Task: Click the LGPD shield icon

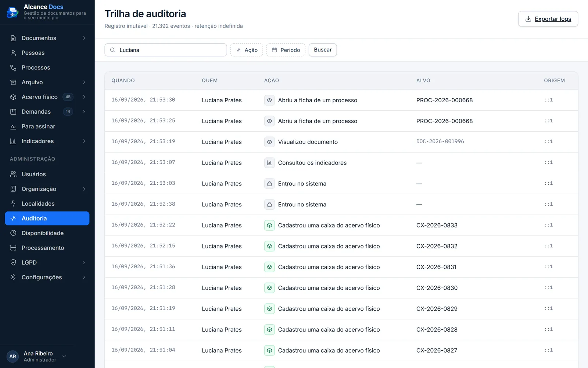Action: coord(13,262)
